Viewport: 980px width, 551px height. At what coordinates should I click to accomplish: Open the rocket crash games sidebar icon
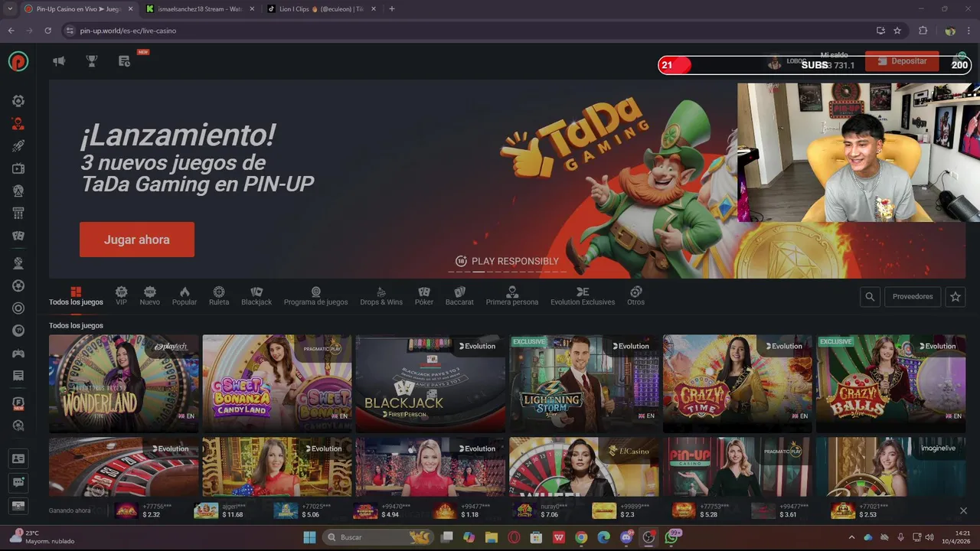click(x=18, y=145)
